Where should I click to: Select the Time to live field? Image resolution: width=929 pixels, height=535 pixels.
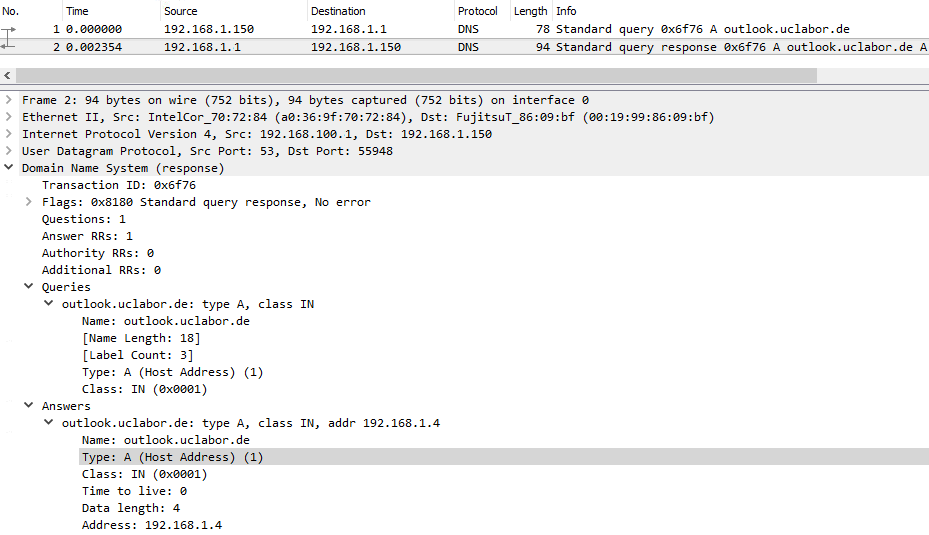[x=134, y=491]
